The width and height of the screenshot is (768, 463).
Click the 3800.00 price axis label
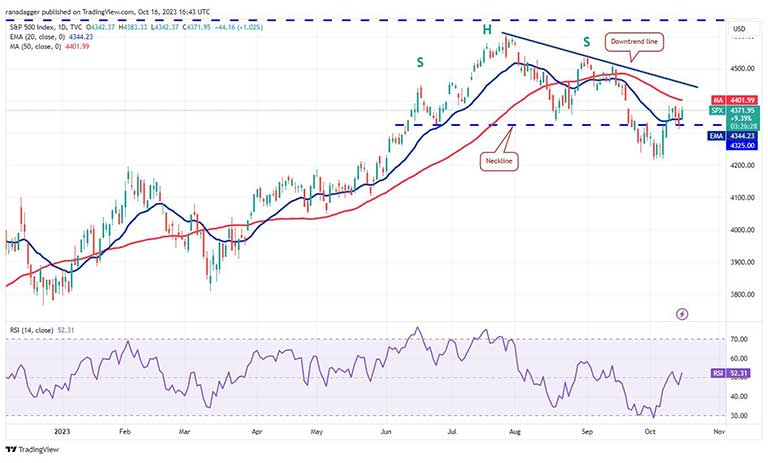(743, 294)
